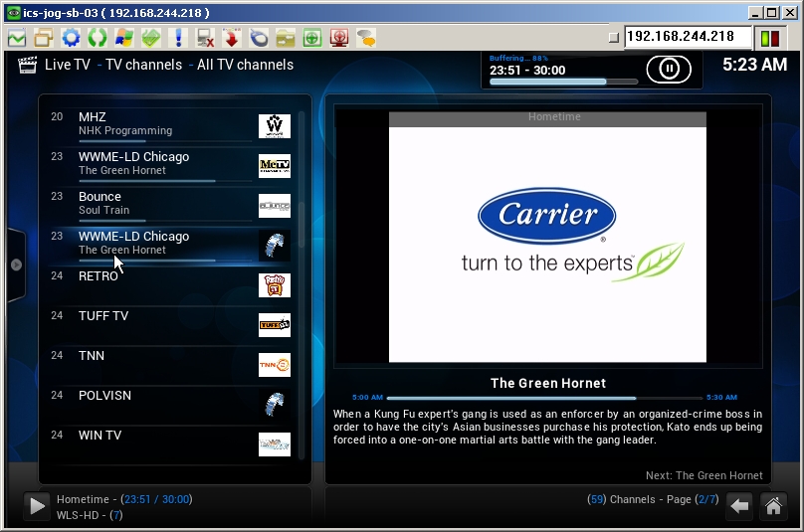Select the Bounce channel row
The image size is (804, 532).
point(171,205)
